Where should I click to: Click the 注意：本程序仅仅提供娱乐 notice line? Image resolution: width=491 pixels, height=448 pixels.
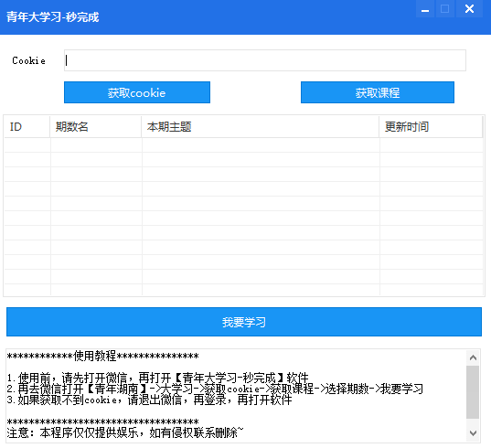[125, 432]
